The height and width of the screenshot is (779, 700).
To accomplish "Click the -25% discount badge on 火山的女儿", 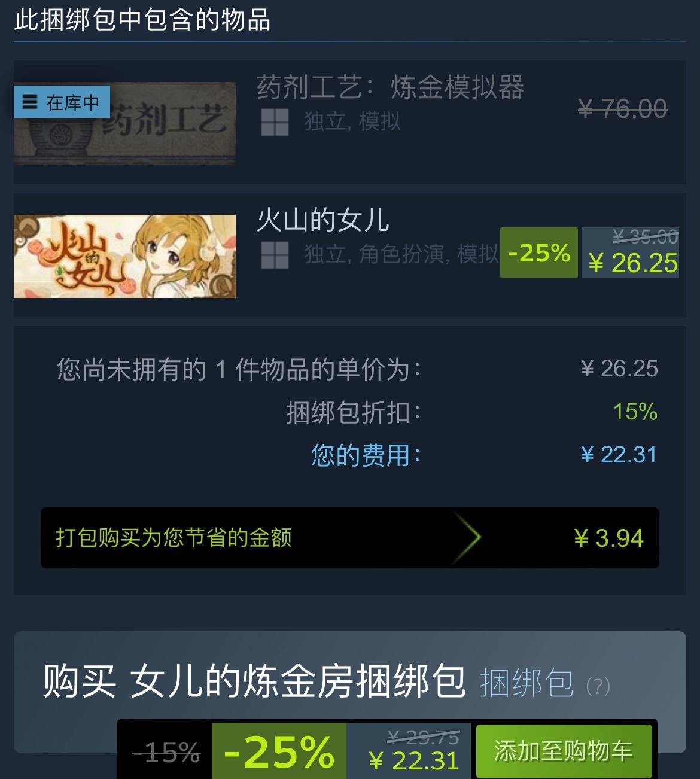I will (538, 252).
